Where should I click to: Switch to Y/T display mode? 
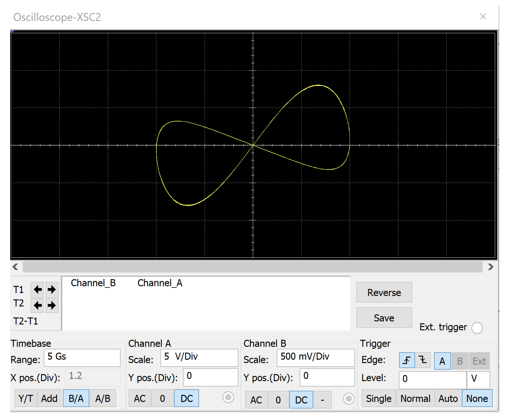(x=26, y=398)
